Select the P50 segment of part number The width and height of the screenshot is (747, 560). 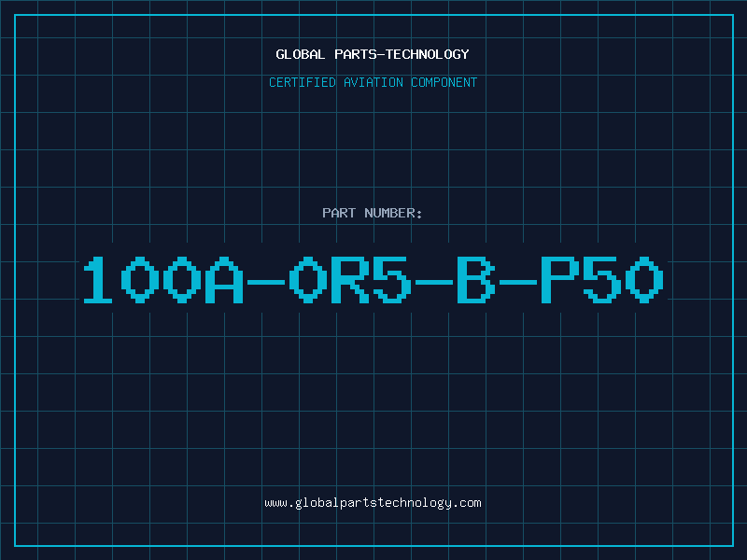tap(602, 280)
